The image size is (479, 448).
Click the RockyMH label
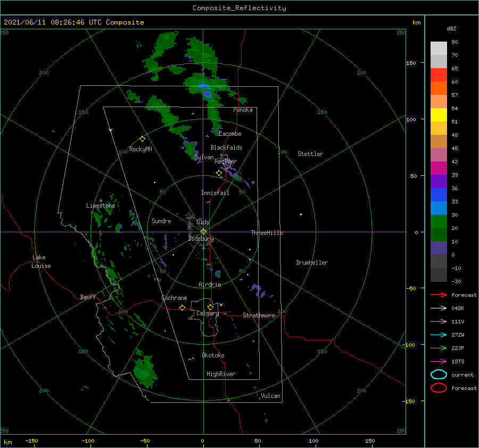click(x=141, y=149)
